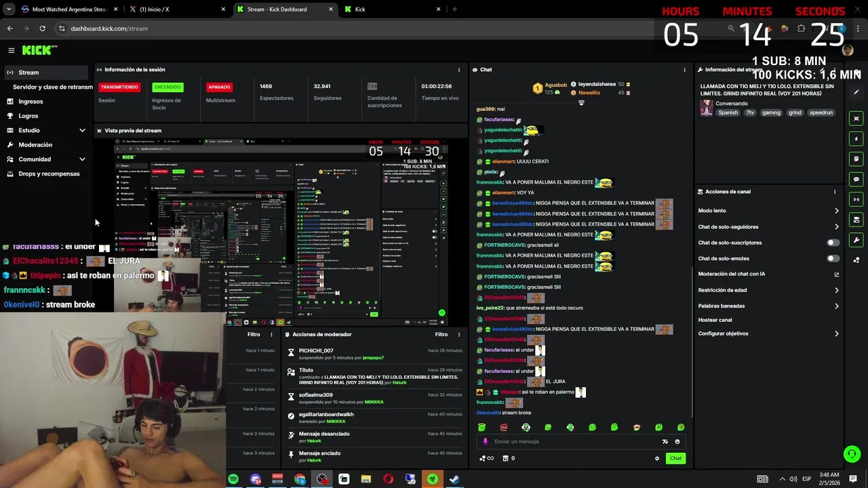
Task: Click the broadcast signal icon in right rail
Action: (856, 199)
